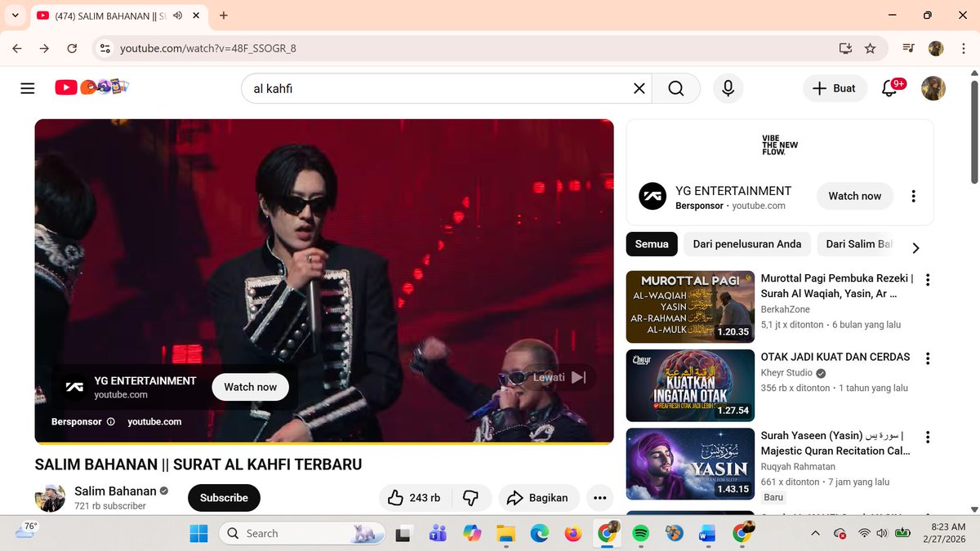
Task: Dislike the video
Action: (470, 498)
